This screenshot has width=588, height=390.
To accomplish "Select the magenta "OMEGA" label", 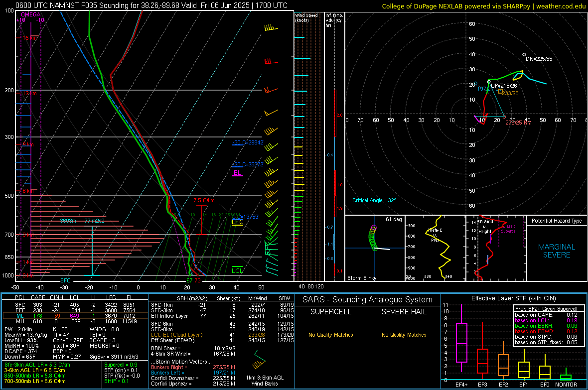I will 31,14.
